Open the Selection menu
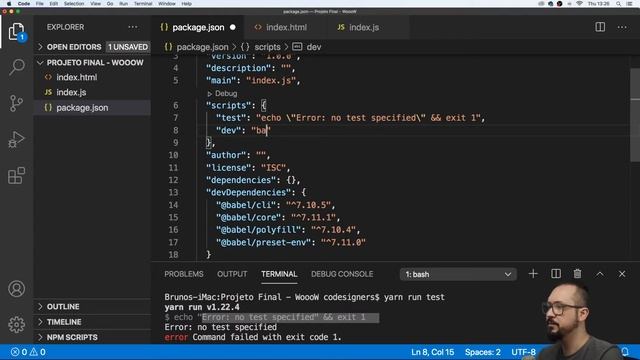This screenshot has width=640, height=360. [74, 4]
